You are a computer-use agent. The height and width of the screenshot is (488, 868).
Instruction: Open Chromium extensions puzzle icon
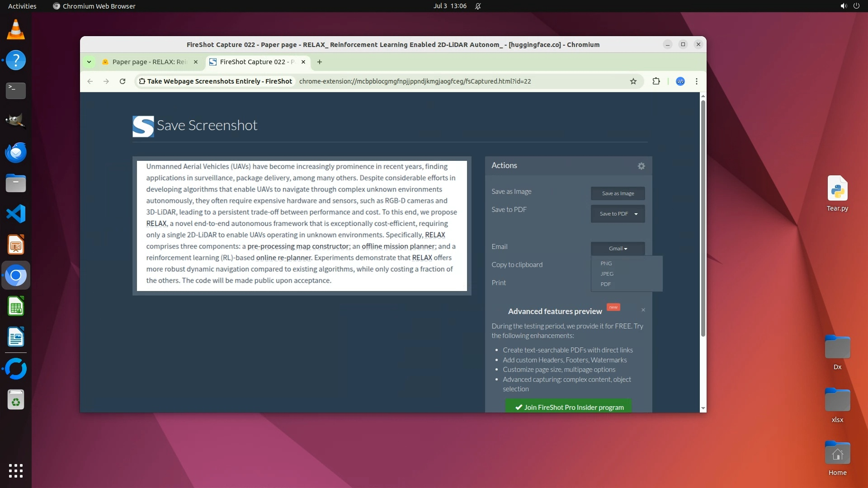coord(656,81)
